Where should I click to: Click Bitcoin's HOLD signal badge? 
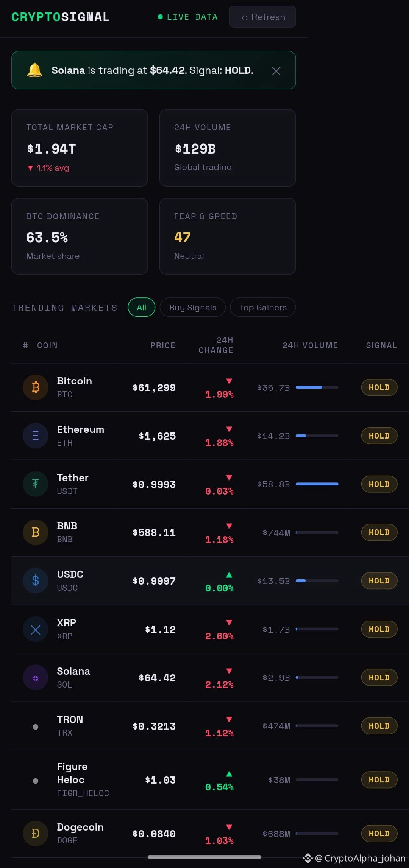(379, 387)
